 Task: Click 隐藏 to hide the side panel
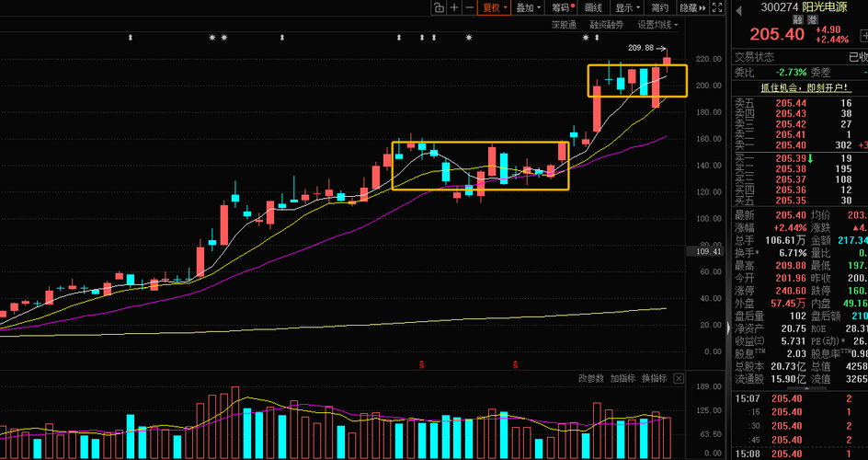692,7
